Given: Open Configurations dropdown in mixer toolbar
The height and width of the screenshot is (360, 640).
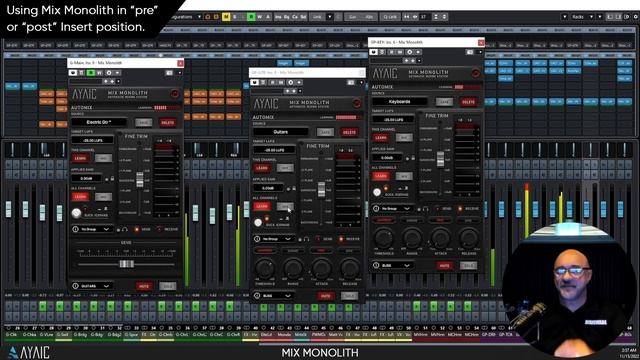Looking at the screenshot, I should 187,17.
